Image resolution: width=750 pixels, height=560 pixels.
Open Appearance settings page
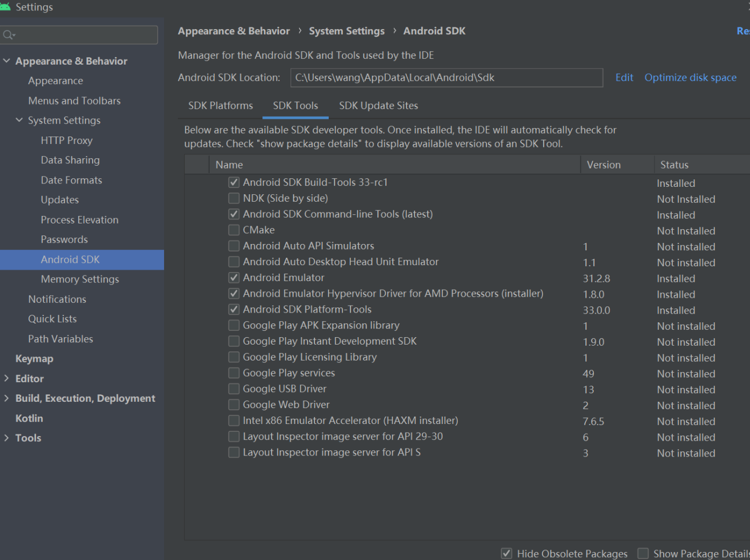pyautogui.click(x=55, y=81)
